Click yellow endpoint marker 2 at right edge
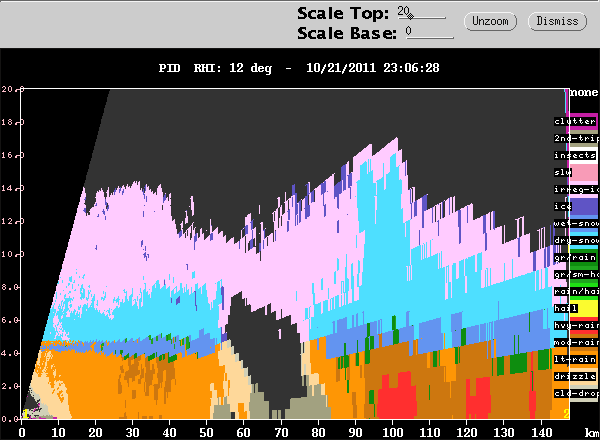Screen dimensions: 600x440 point(566,413)
